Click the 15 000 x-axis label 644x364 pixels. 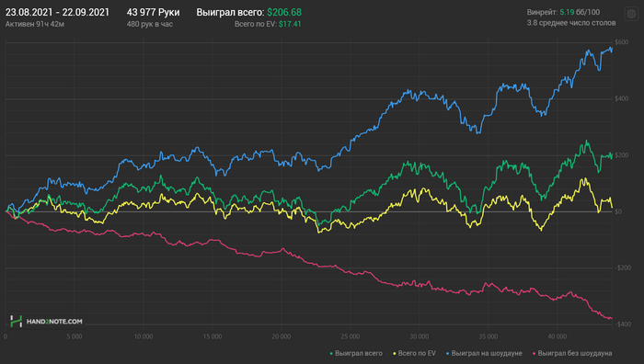(x=213, y=336)
